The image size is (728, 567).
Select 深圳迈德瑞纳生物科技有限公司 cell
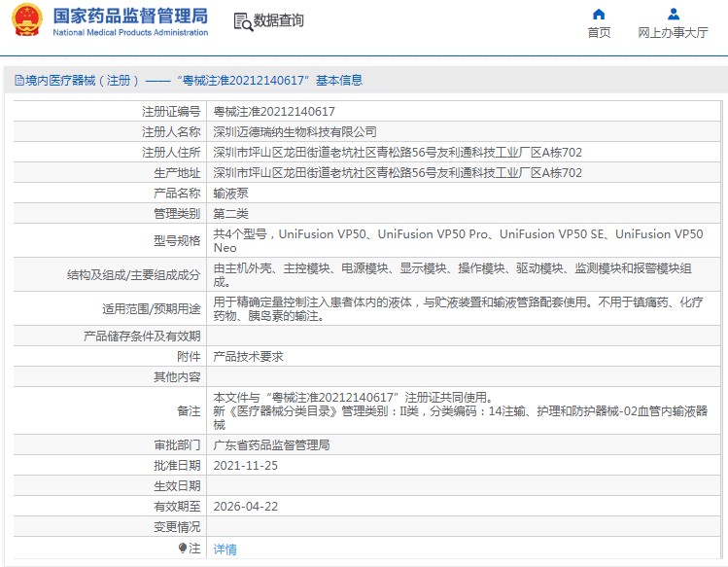(x=295, y=132)
